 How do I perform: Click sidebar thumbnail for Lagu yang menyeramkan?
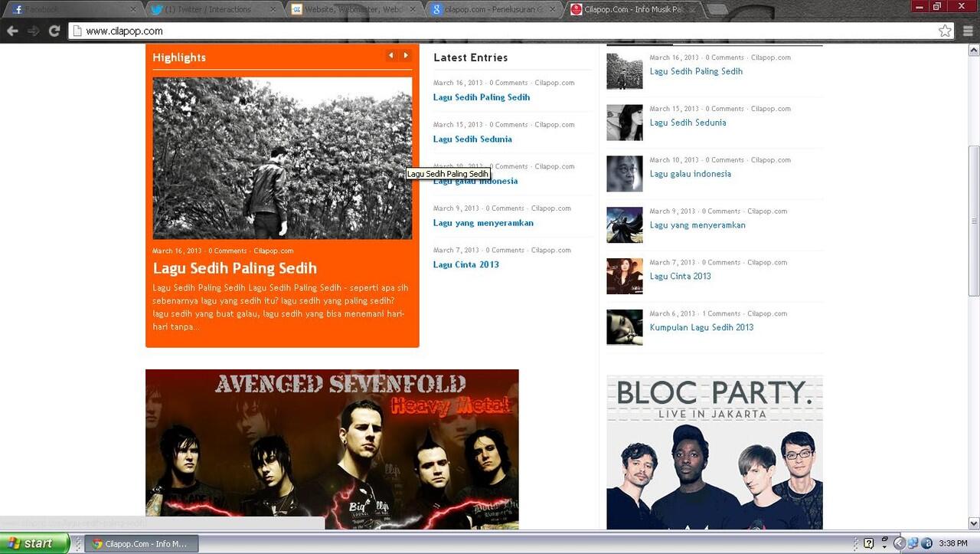[x=625, y=225]
